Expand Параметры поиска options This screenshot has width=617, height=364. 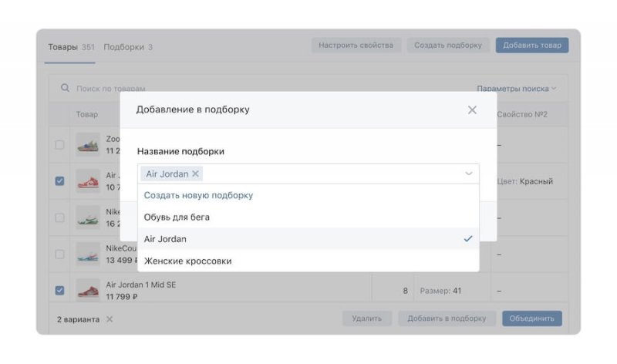click(516, 89)
